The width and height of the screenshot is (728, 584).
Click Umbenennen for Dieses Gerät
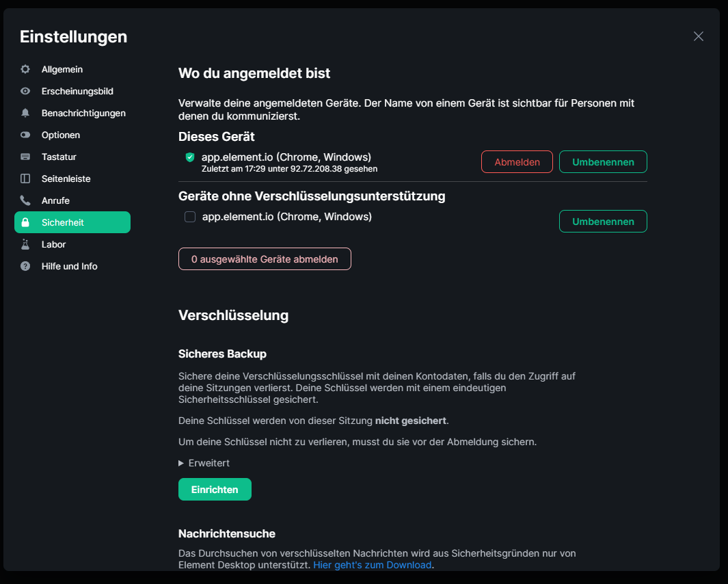pos(603,161)
